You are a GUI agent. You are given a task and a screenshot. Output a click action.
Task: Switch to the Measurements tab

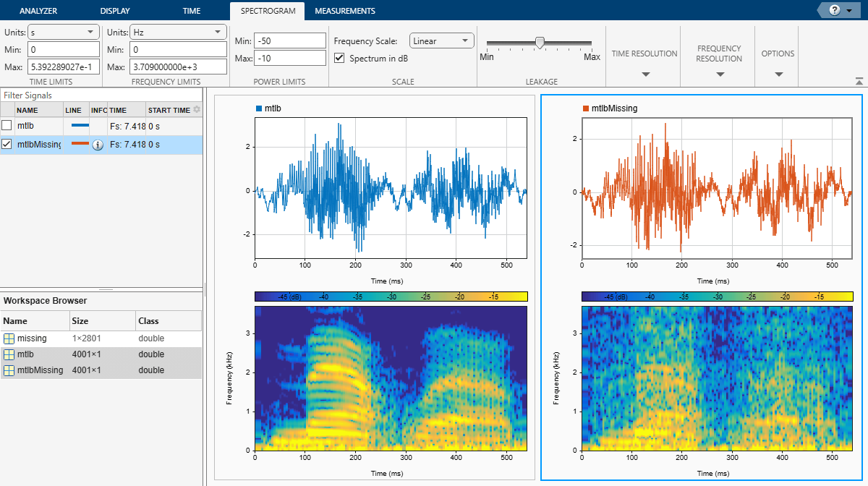click(x=345, y=11)
